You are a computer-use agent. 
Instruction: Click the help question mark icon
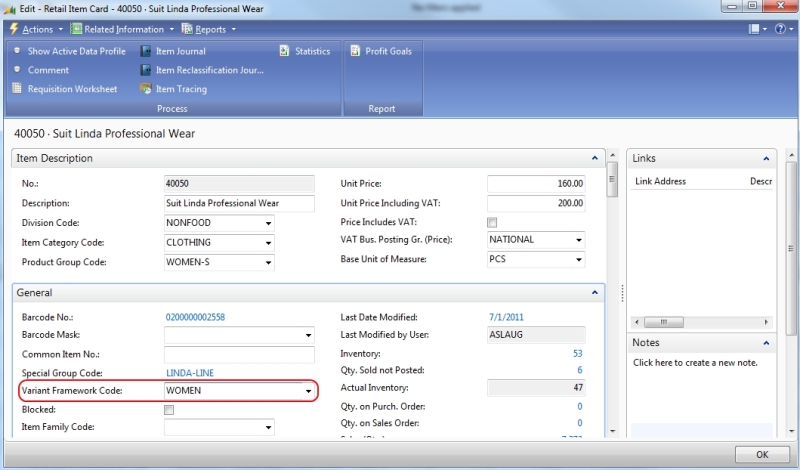tap(779, 29)
